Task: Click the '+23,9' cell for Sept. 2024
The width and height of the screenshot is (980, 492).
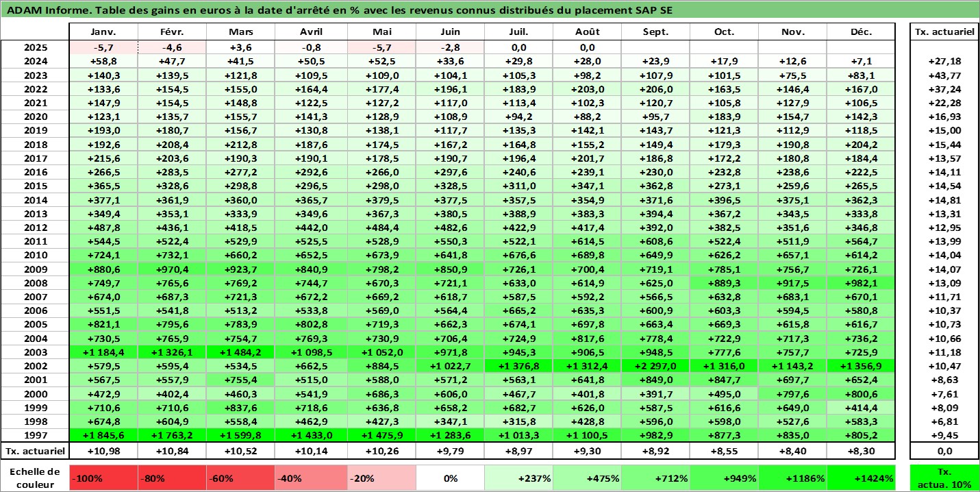Action: pyautogui.click(x=655, y=61)
